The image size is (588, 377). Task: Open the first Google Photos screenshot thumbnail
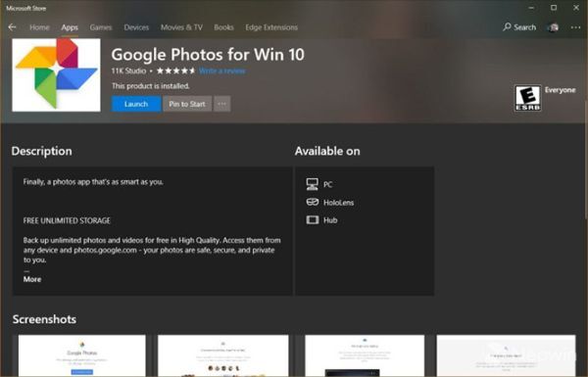click(x=82, y=355)
